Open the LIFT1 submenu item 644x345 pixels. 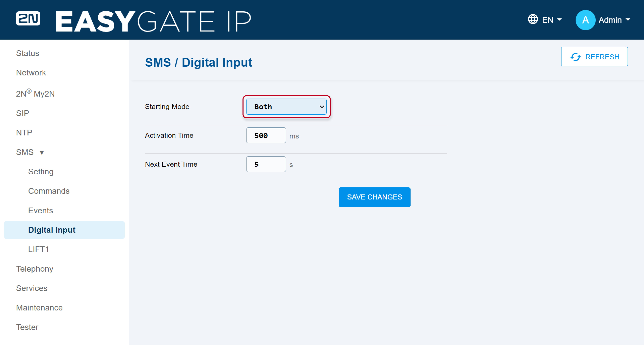click(39, 249)
